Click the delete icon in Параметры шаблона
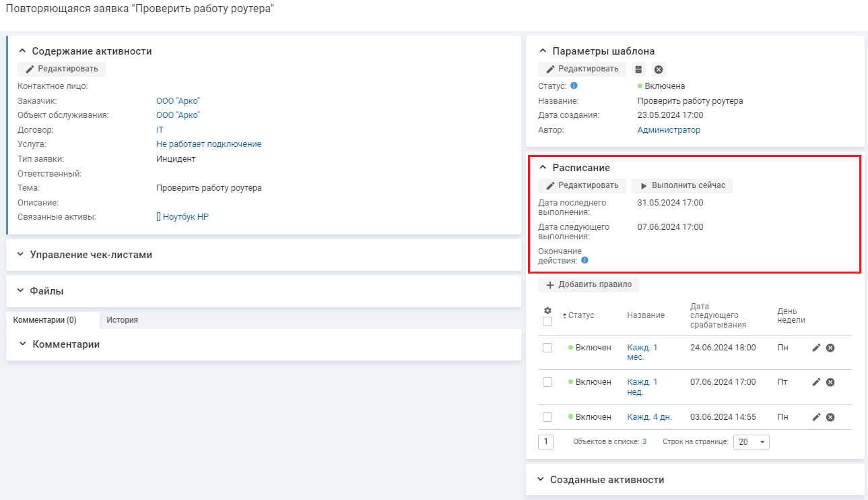 click(x=659, y=69)
